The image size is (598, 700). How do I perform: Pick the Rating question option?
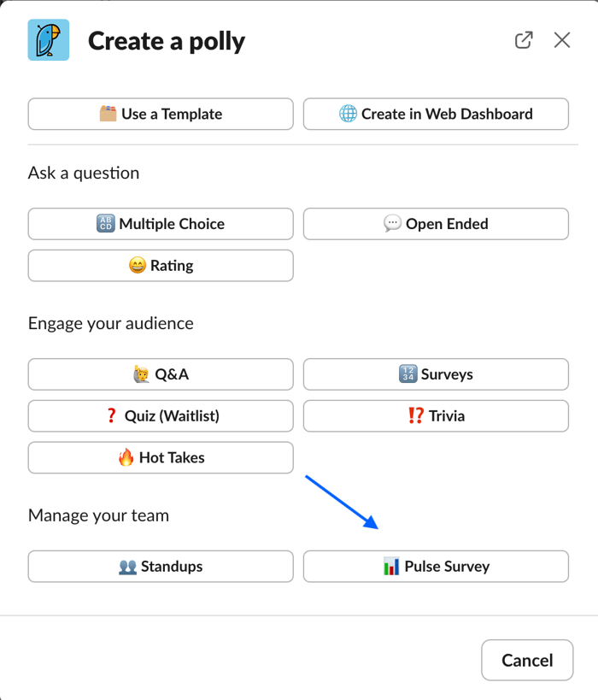click(161, 266)
